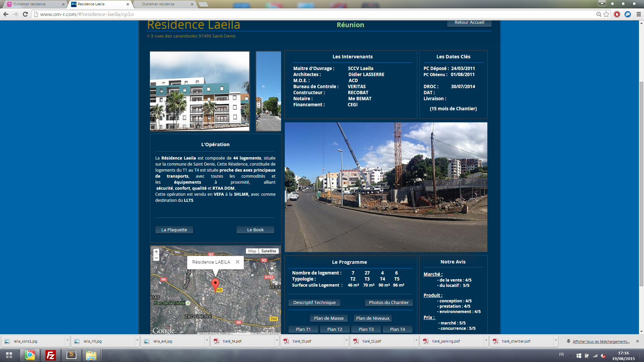Open the Descriptif Technique document
Image resolution: width=644 pixels, height=362 pixels.
coord(314,302)
